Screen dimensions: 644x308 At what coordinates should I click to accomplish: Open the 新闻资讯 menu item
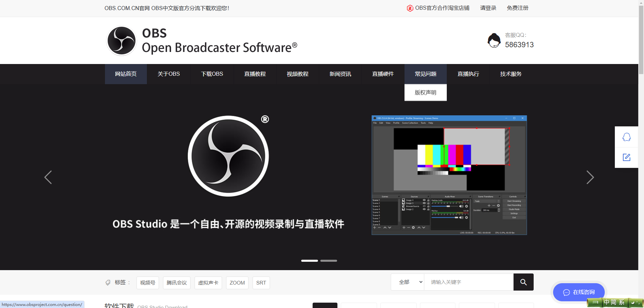click(x=340, y=74)
